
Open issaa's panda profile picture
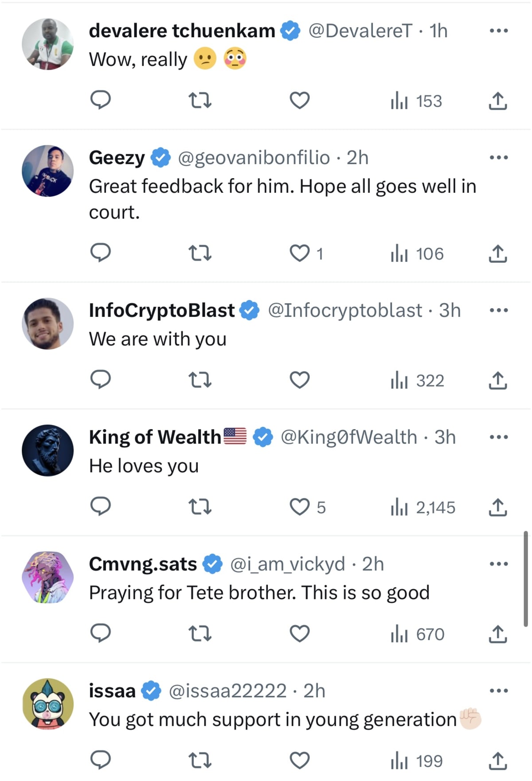[48, 704]
